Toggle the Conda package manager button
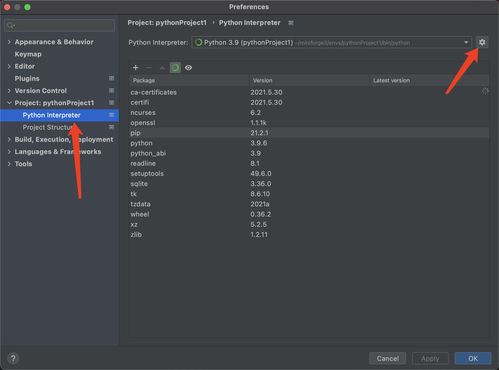 click(175, 68)
